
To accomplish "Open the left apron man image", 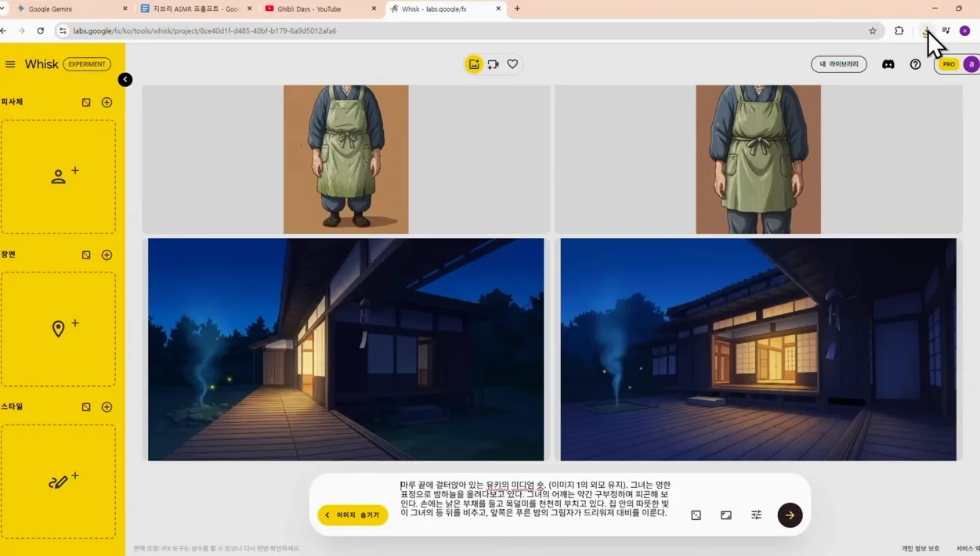I will coord(345,160).
